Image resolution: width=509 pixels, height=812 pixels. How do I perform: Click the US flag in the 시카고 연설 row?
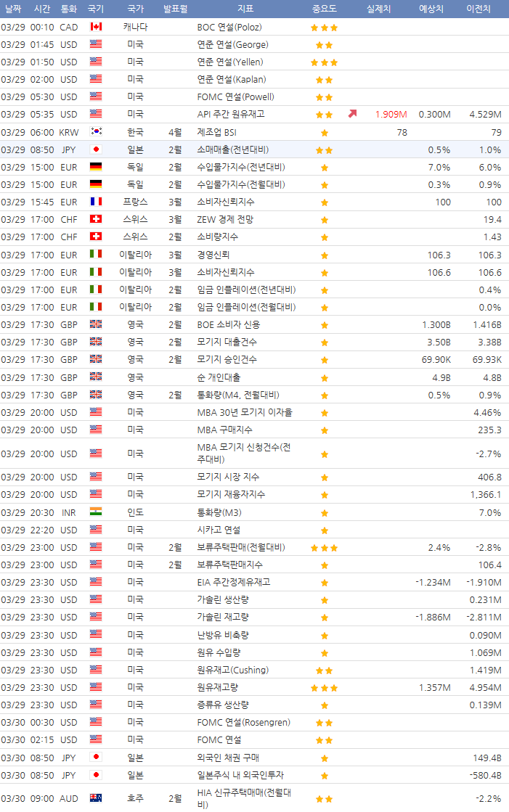click(96, 529)
